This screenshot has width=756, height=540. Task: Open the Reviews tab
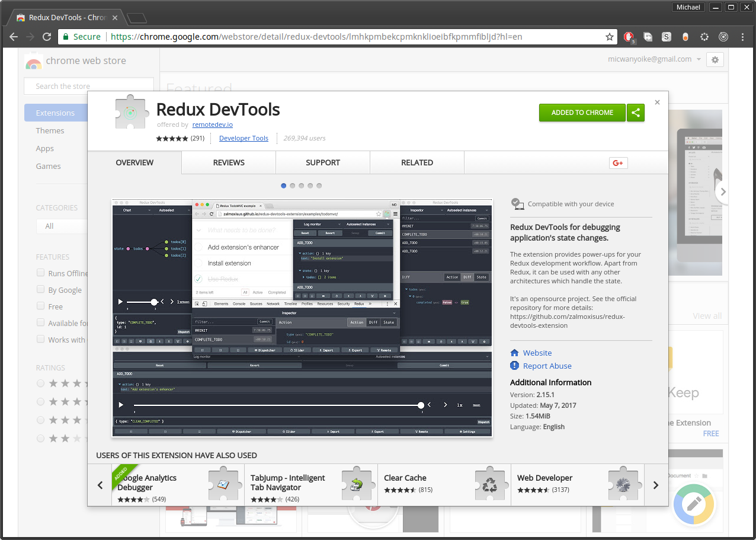click(229, 162)
